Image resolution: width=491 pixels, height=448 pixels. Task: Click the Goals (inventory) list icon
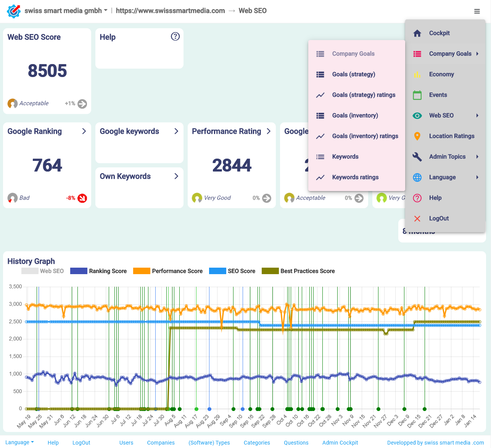[x=320, y=116]
